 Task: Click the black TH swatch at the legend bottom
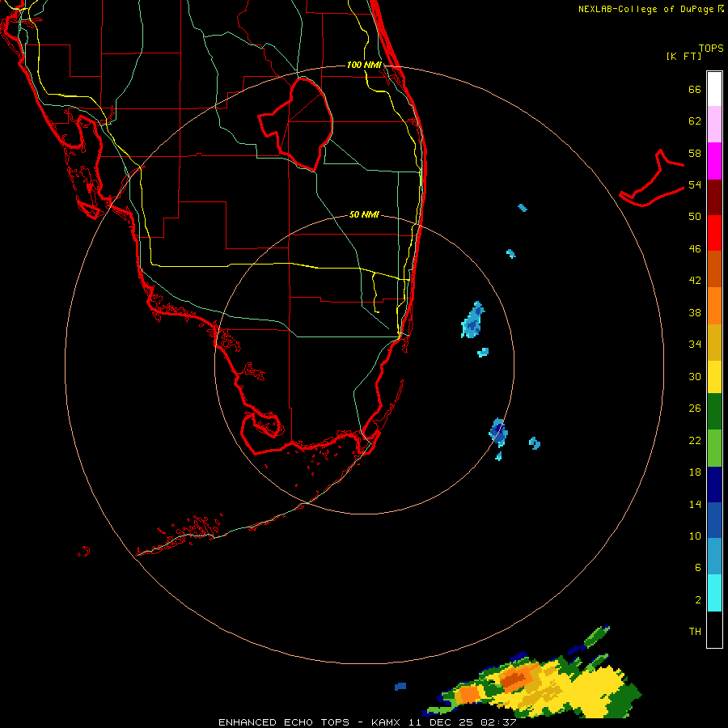[714, 629]
